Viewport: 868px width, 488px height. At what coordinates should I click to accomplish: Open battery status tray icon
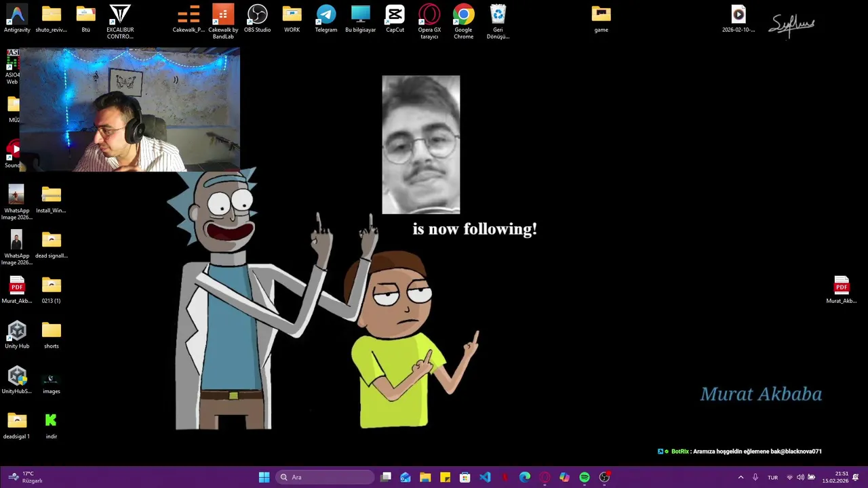pyautogui.click(x=811, y=477)
